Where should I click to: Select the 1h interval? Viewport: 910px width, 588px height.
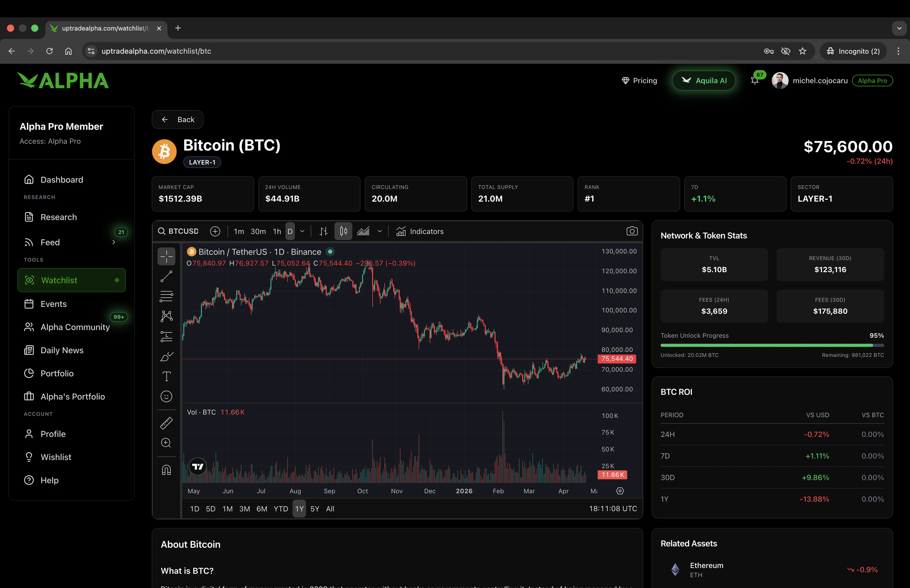[x=277, y=231]
